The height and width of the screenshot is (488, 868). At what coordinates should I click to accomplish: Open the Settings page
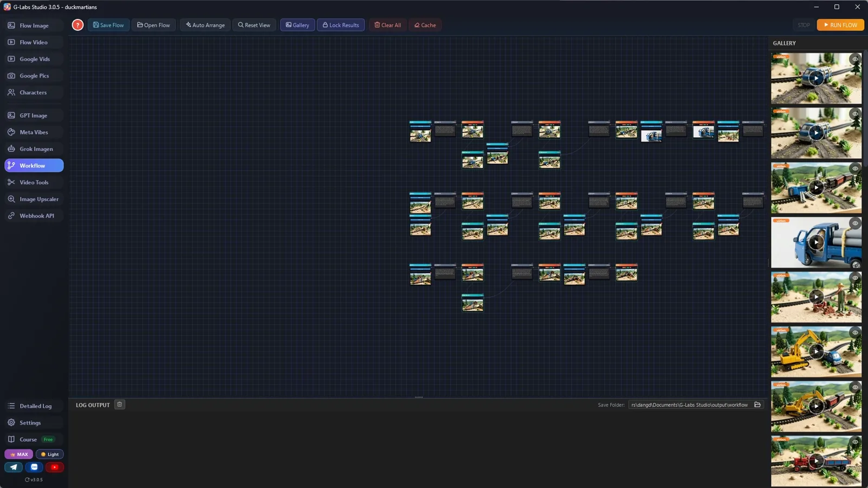tap(34, 423)
